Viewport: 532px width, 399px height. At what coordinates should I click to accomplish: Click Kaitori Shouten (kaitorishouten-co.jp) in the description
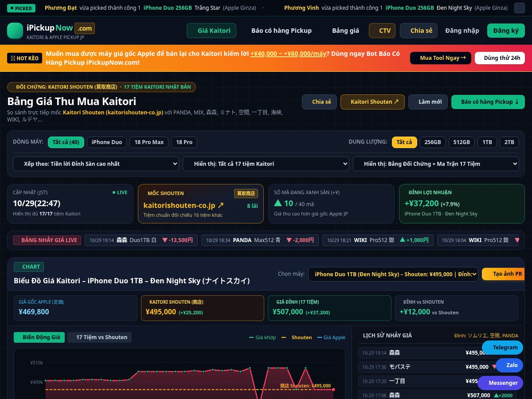[x=113, y=113]
